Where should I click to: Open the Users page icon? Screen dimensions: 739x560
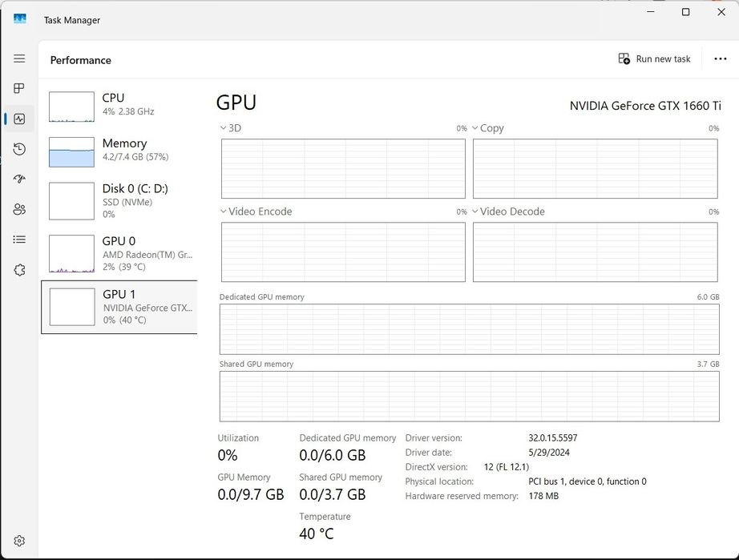pos(19,209)
